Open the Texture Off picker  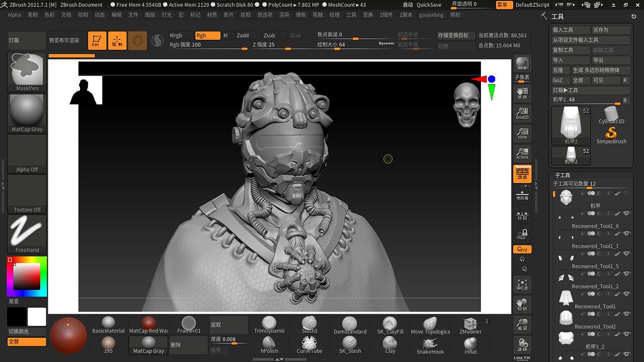(27, 194)
